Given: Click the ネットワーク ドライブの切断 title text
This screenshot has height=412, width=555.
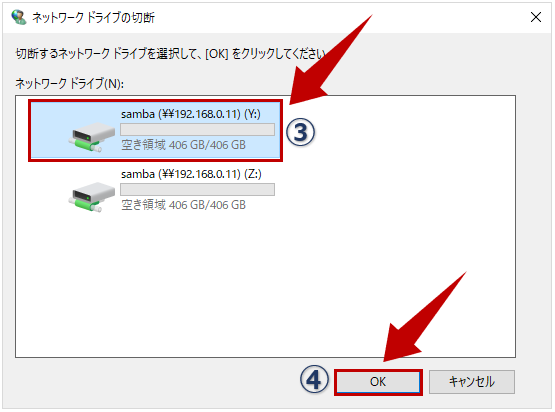Looking at the screenshot, I should click(93, 17).
